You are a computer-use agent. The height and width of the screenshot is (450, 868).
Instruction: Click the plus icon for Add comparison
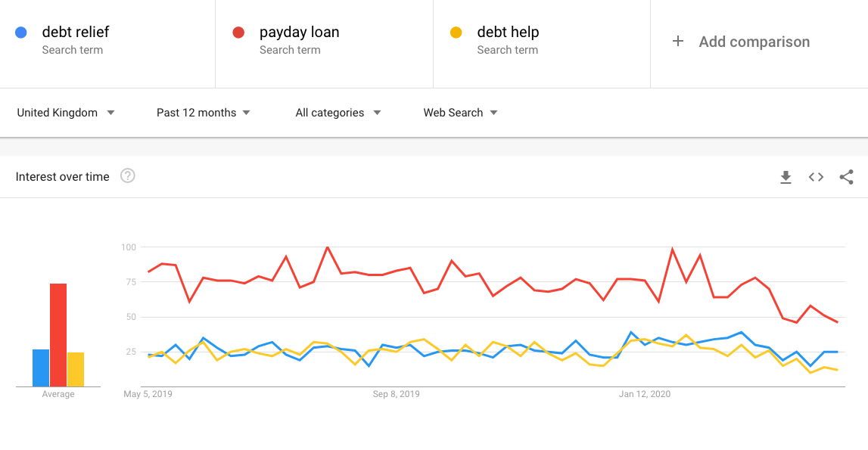(x=678, y=42)
